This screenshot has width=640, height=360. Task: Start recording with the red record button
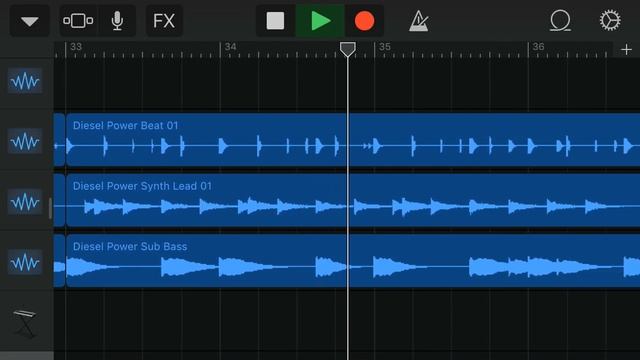click(364, 21)
